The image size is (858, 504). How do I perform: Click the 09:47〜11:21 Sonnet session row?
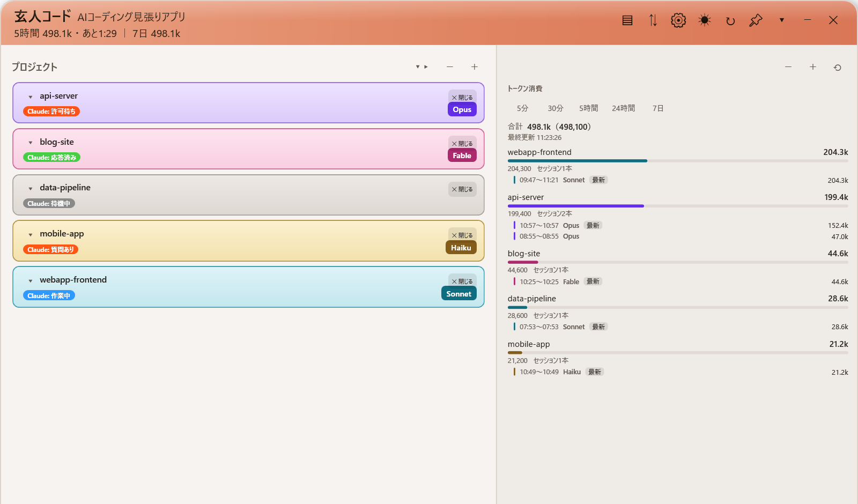click(680, 180)
